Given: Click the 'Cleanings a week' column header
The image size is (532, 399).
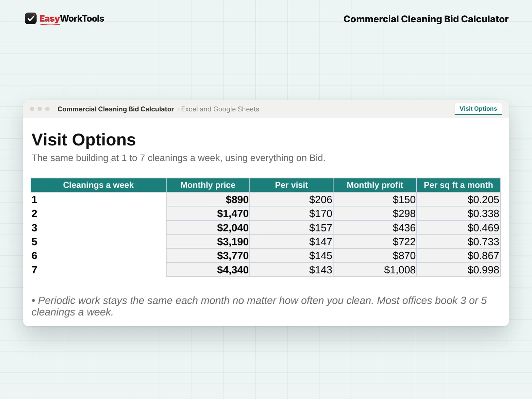Looking at the screenshot, I should click(x=98, y=185).
